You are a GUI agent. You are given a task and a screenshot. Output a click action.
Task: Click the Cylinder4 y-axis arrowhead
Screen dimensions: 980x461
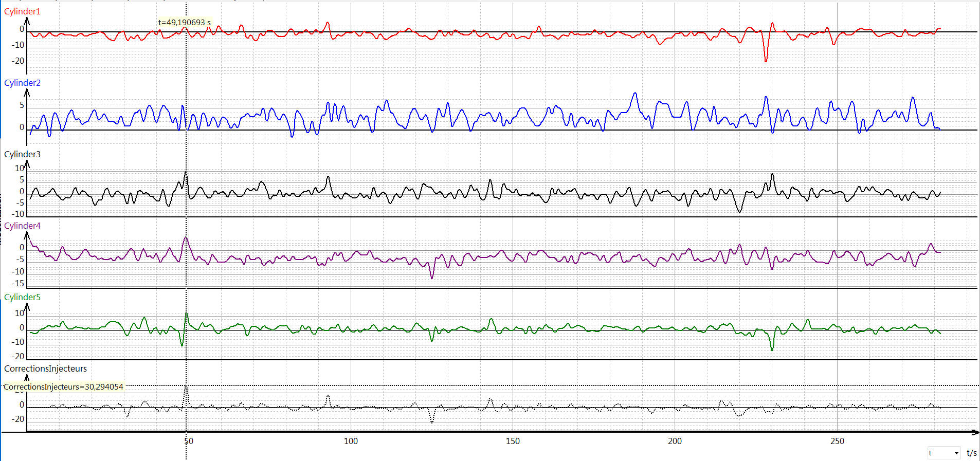[x=27, y=235]
